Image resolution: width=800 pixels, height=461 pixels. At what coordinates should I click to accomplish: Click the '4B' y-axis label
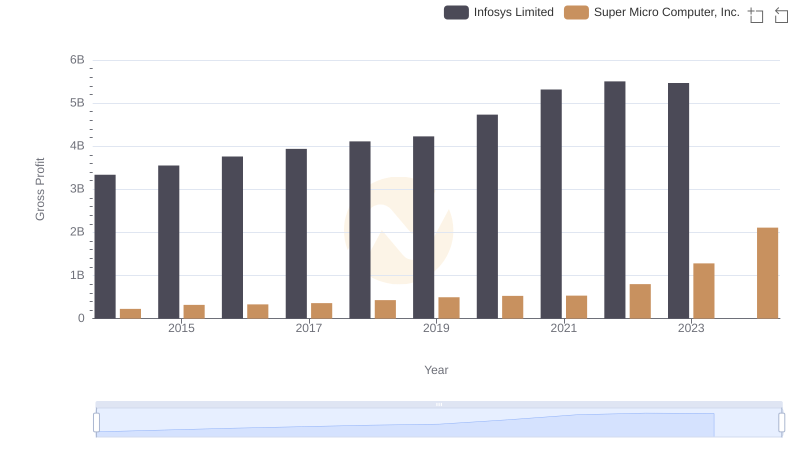click(x=77, y=146)
